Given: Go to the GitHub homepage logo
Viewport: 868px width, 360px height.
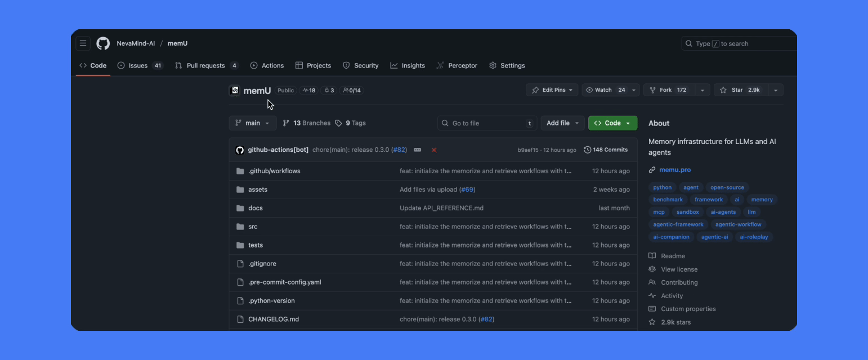Looking at the screenshot, I should pos(103,43).
